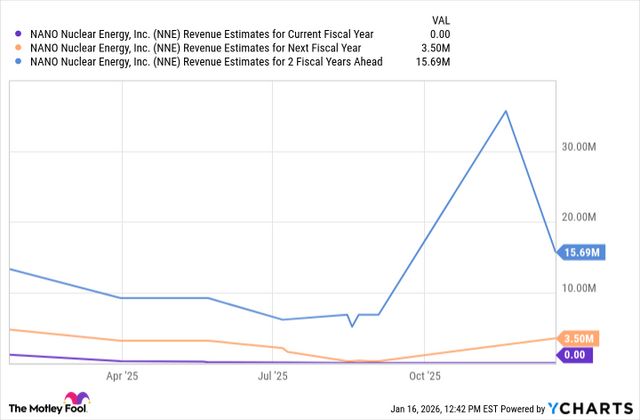
Task: Click the 30.00M y-axis label
Action: pos(580,147)
